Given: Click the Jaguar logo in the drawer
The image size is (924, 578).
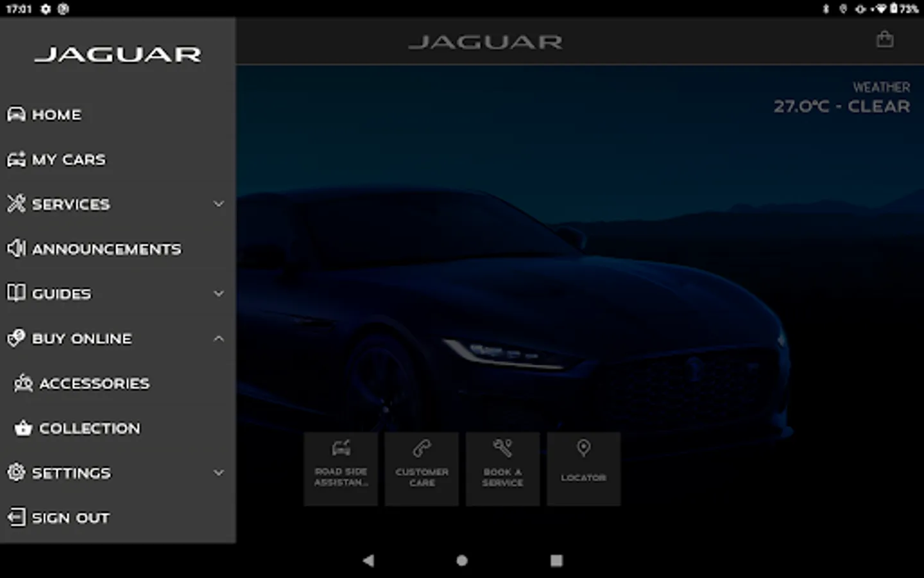Looking at the screenshot, I should click(117, 55).
